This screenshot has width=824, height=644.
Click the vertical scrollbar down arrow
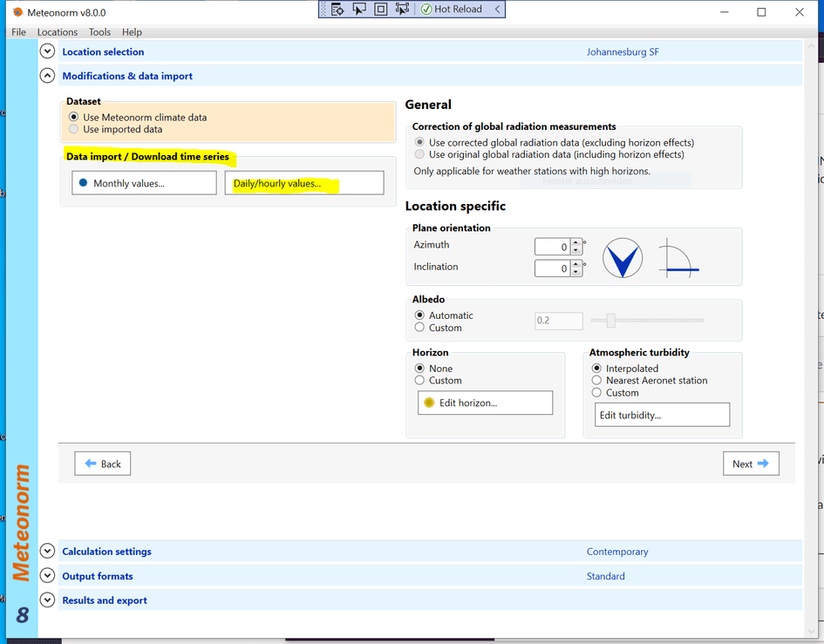pos(811,632)
